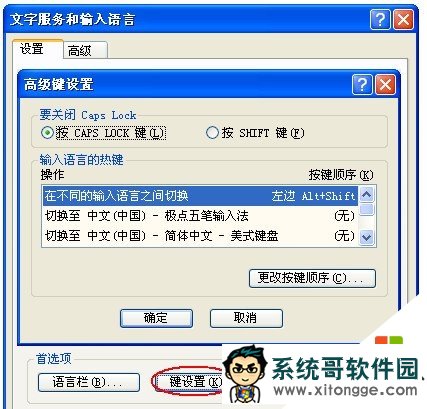Close the 文字服务和输入语言 window
427x409 pixels.
tap(403, 20)
